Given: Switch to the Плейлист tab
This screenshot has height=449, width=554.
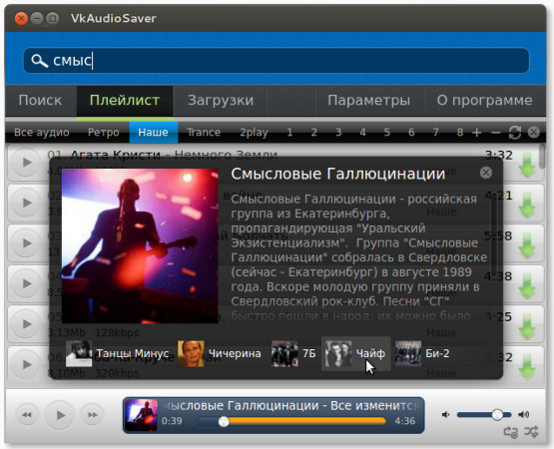Looking at the screenshot, I should coord(125,100).
